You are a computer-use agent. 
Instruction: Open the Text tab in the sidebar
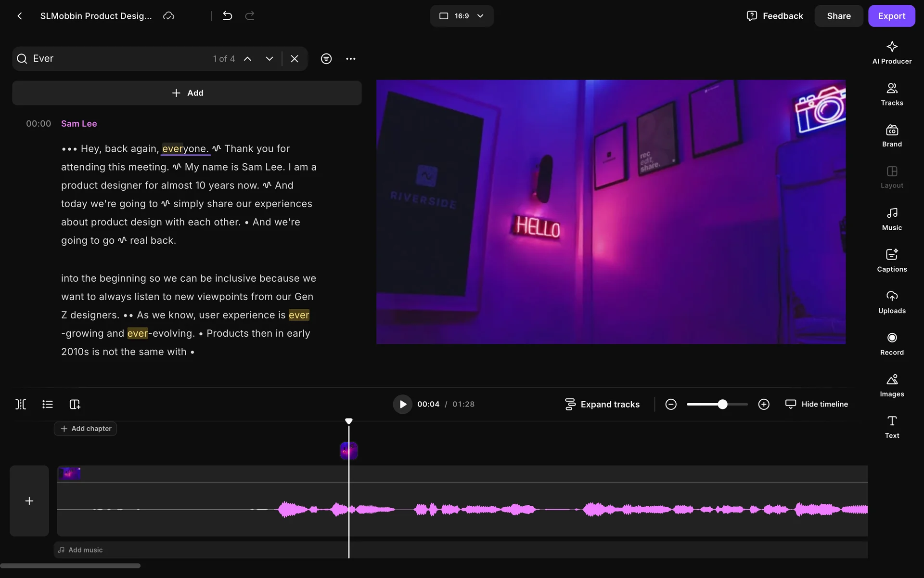pyautogui.click(x=891, y=427)
